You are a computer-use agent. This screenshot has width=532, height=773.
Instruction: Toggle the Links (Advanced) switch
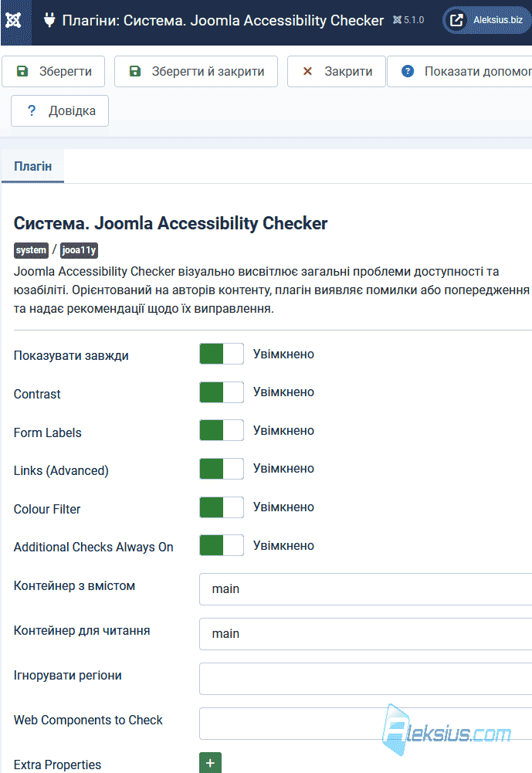tap(222, 469)
